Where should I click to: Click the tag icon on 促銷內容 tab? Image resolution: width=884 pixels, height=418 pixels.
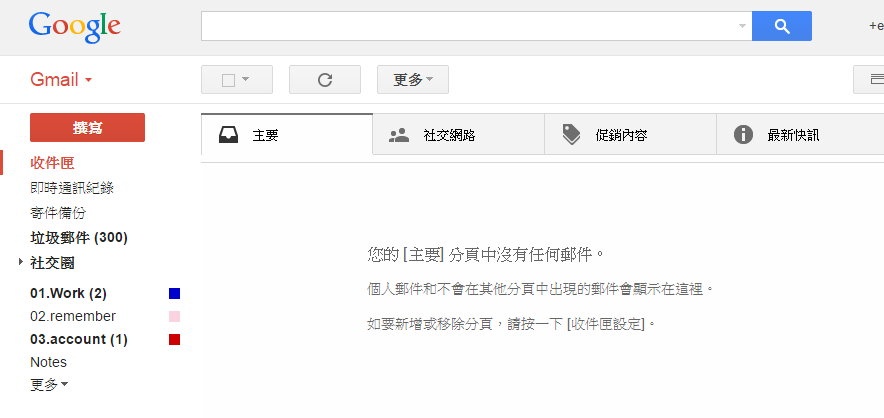[571, 135]
